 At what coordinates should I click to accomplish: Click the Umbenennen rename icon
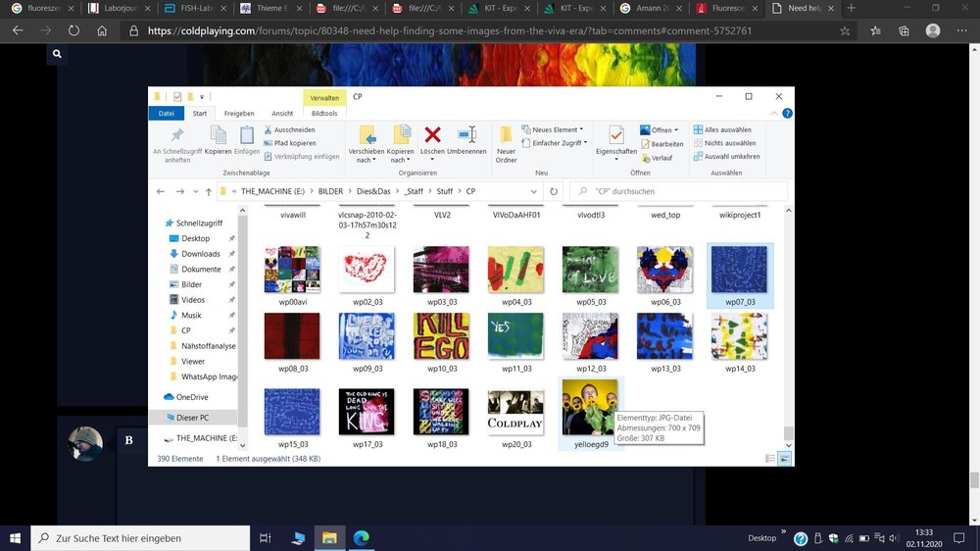[x=466, y=134]
